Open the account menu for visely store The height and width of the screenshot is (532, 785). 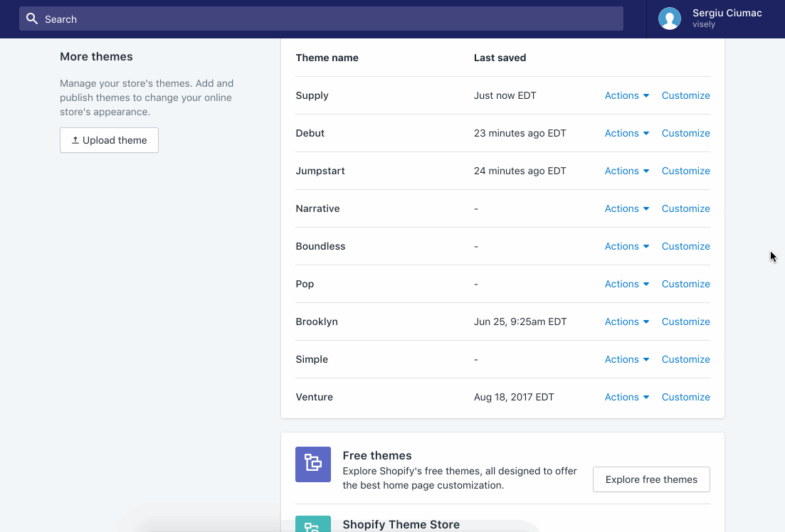(726, 19)
